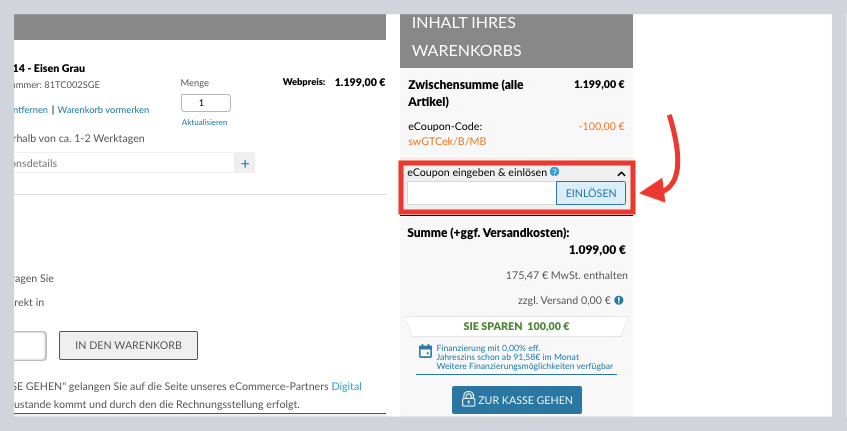Click the shipping cost info icon
The image size is (847, 431).
pyautogui.click(x=619, y=299)
